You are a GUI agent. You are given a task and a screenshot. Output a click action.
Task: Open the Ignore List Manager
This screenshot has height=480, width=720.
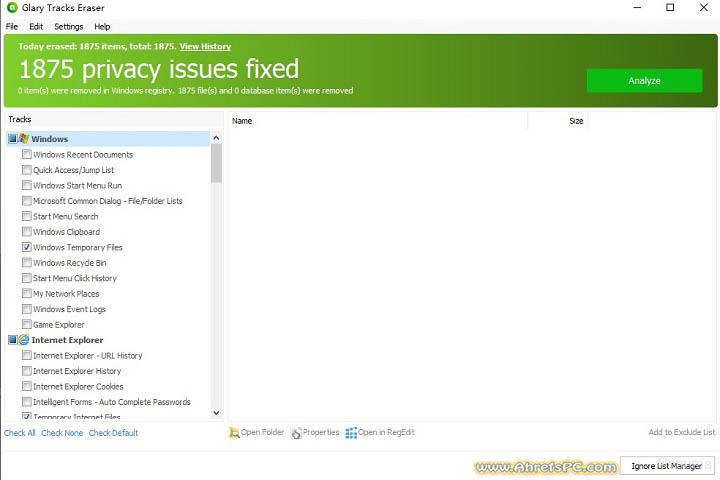point(667,466)
